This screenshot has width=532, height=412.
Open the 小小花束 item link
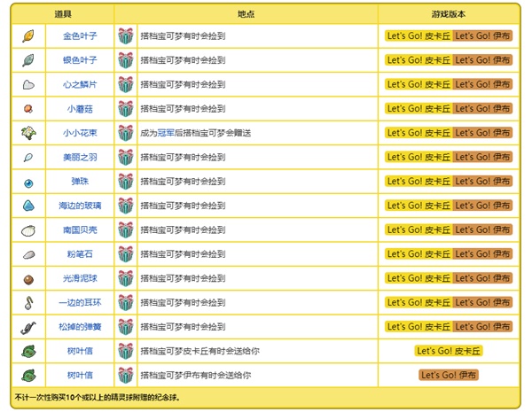click(x=80, y=133)
